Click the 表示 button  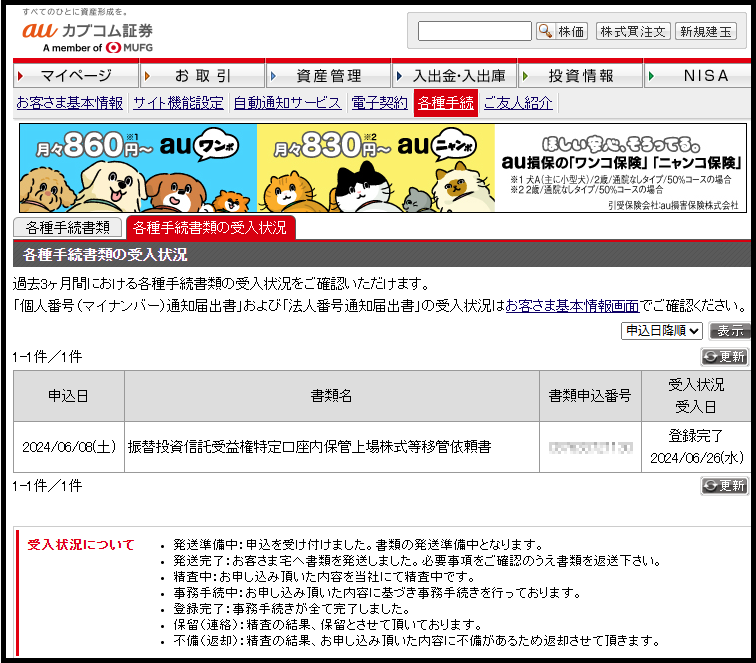tap(730, 331)
